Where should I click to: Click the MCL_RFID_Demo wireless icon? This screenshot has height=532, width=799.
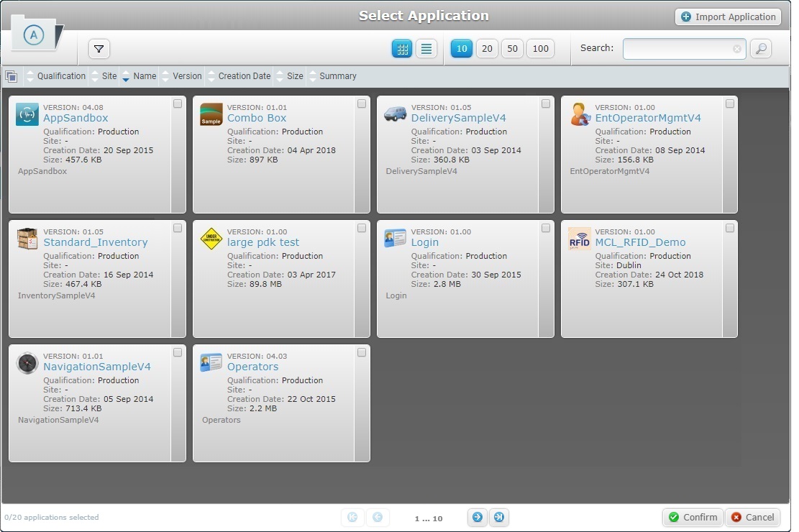pos(579,239)
